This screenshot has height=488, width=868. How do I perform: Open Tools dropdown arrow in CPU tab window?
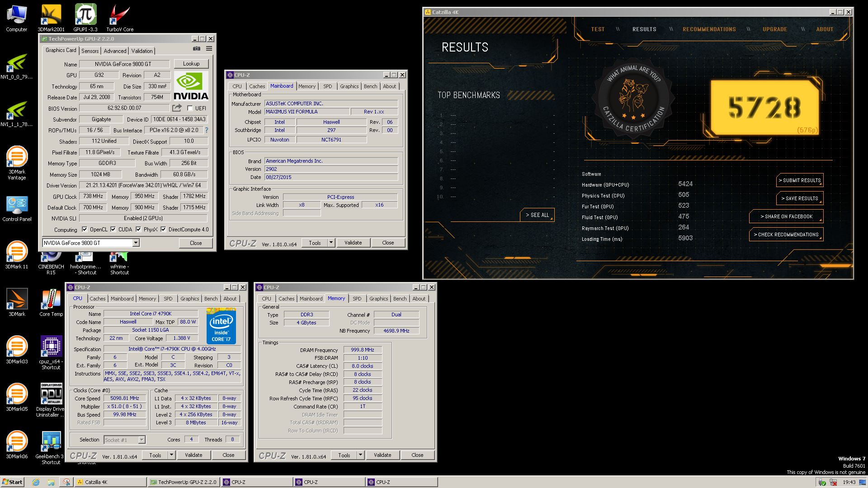[171, 455]
